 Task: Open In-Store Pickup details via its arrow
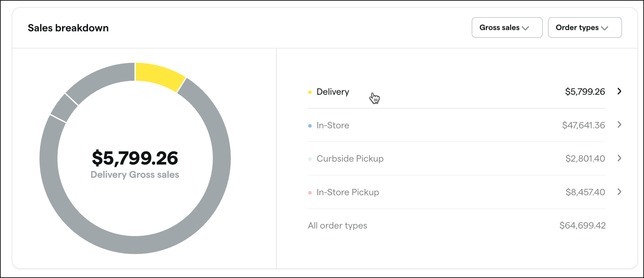tap(619, 192)
